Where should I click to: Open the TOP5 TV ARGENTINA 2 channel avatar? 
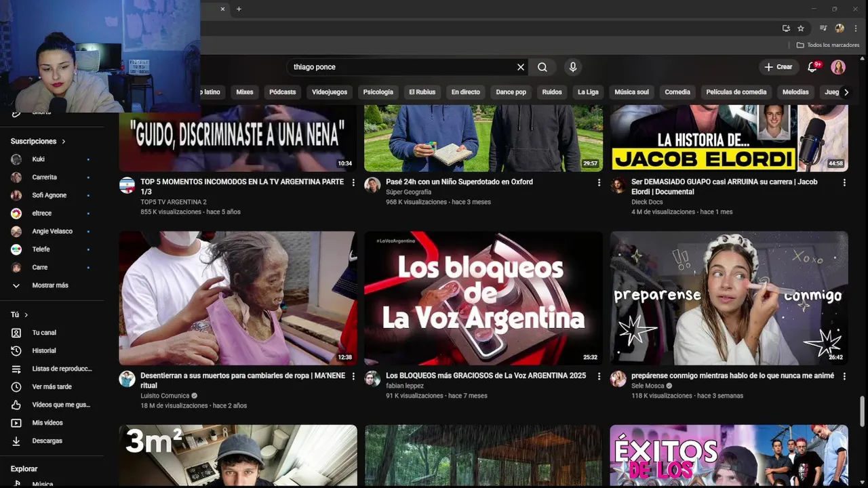[x=127, y=186]
